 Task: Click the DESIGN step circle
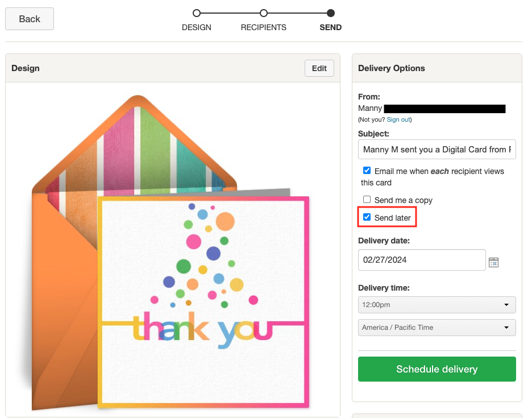point(197,13)
